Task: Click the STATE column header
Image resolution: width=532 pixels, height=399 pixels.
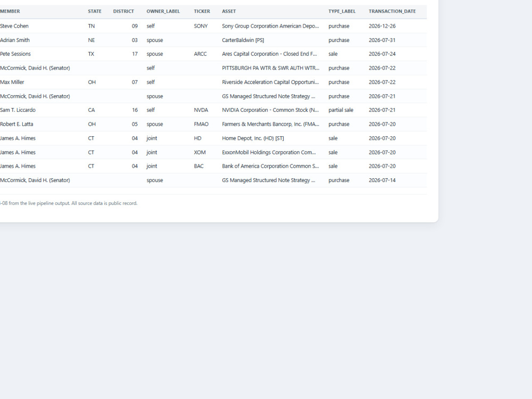Action: click(95, 11)
